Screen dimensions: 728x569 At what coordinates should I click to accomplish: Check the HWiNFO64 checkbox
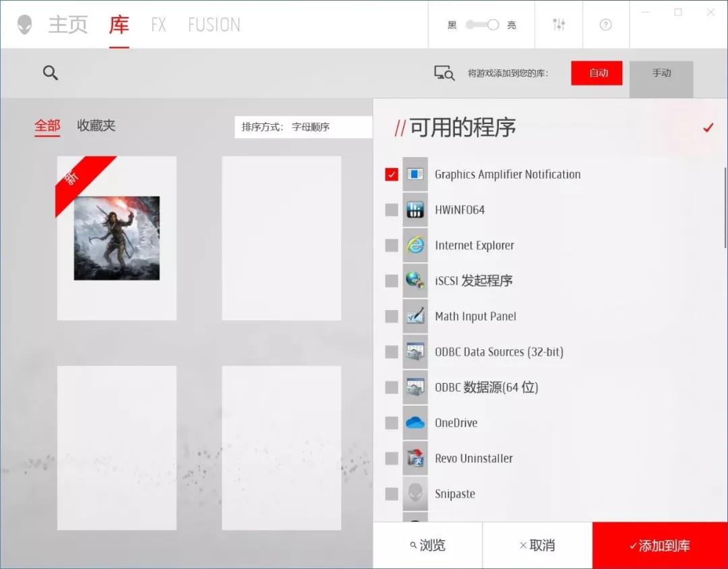(x=392, y=210)
